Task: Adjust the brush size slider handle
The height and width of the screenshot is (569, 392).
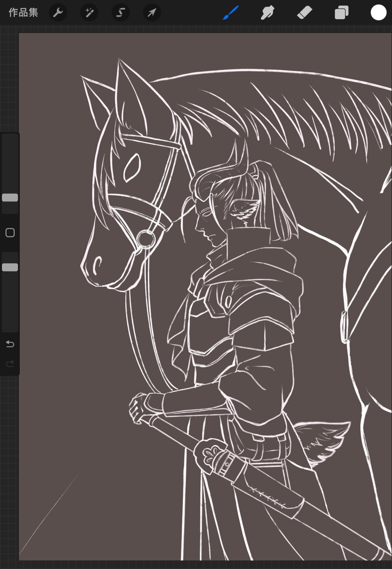Action: click(x=10, y=198)
